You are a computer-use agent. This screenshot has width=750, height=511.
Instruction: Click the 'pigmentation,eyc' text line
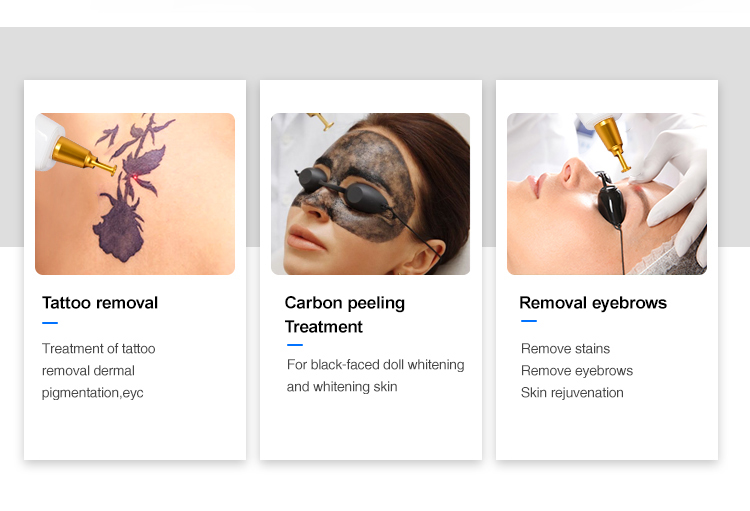pyautogui.click(x=93, y=393)
